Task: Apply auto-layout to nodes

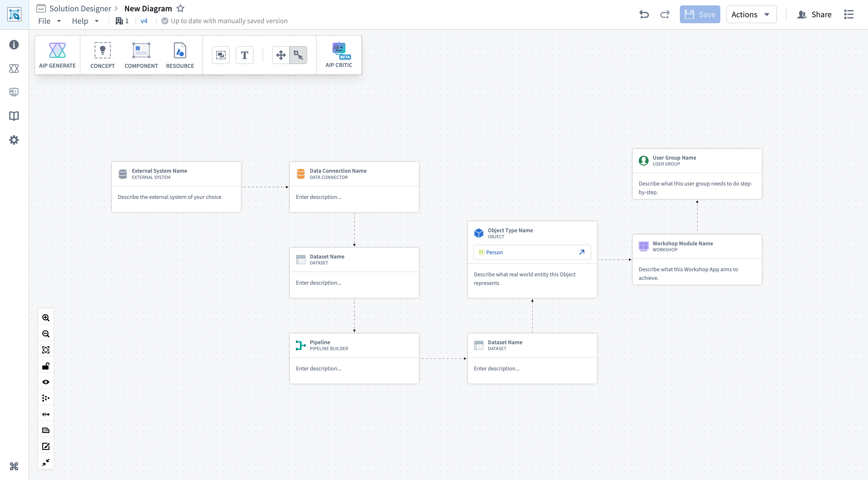Action: 46,398
